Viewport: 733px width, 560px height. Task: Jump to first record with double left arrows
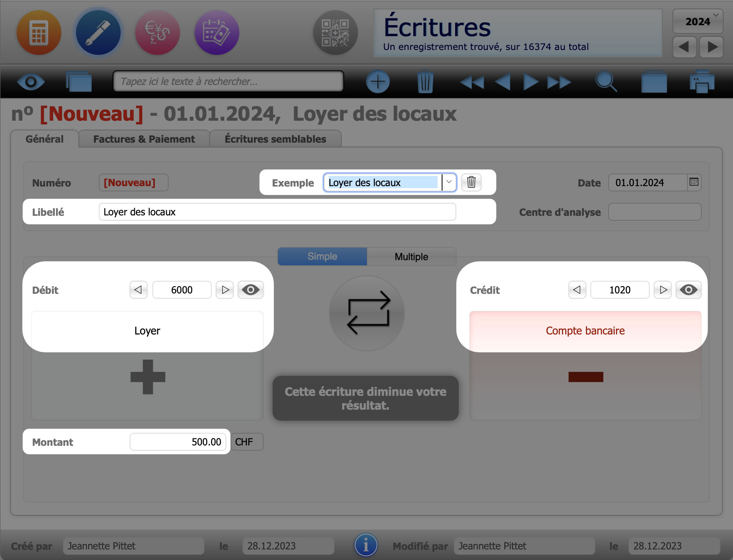coord(472,82)
